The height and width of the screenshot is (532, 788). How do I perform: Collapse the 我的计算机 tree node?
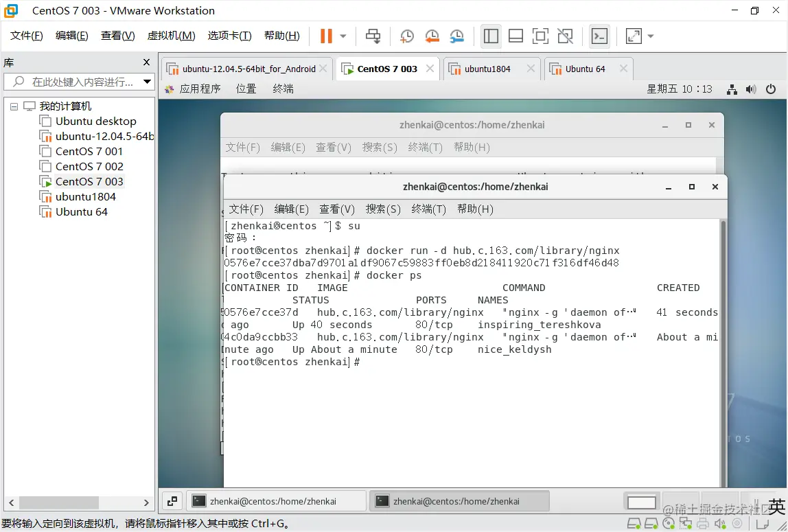[x=14, y=106]
